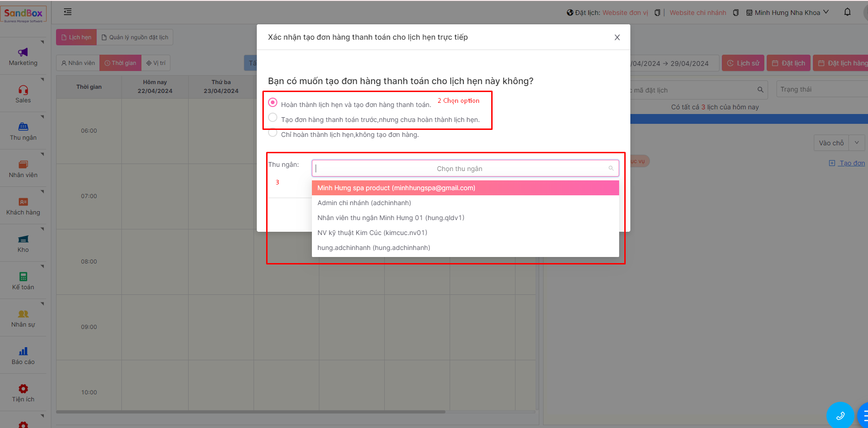Click the Sales headset icon
The height and width of the screenshot is (428, 868).
[23, 90]
